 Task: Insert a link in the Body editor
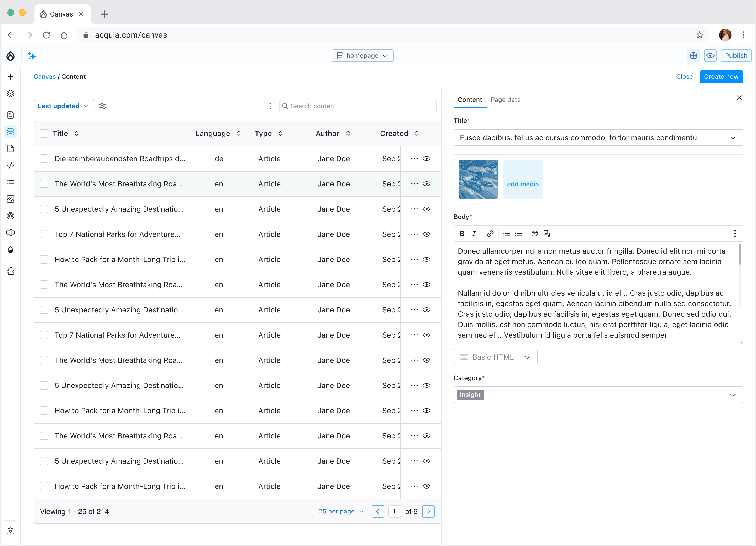coord(490,234)
